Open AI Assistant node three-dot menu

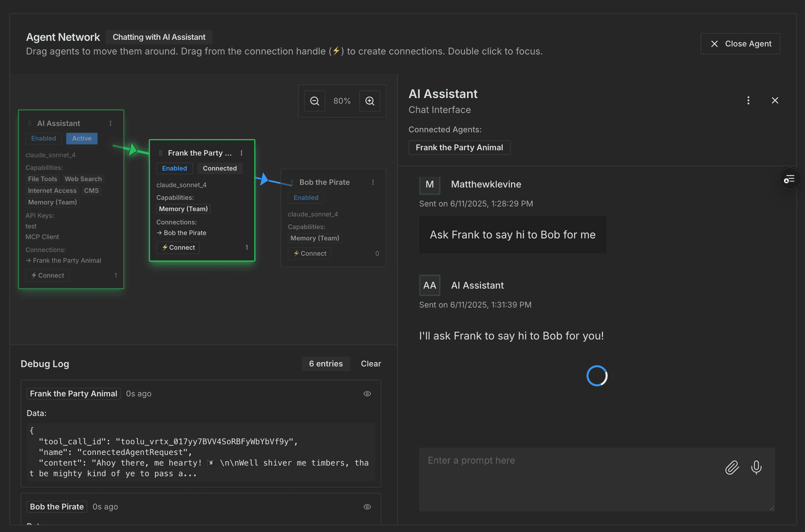(x=111, y=123)
